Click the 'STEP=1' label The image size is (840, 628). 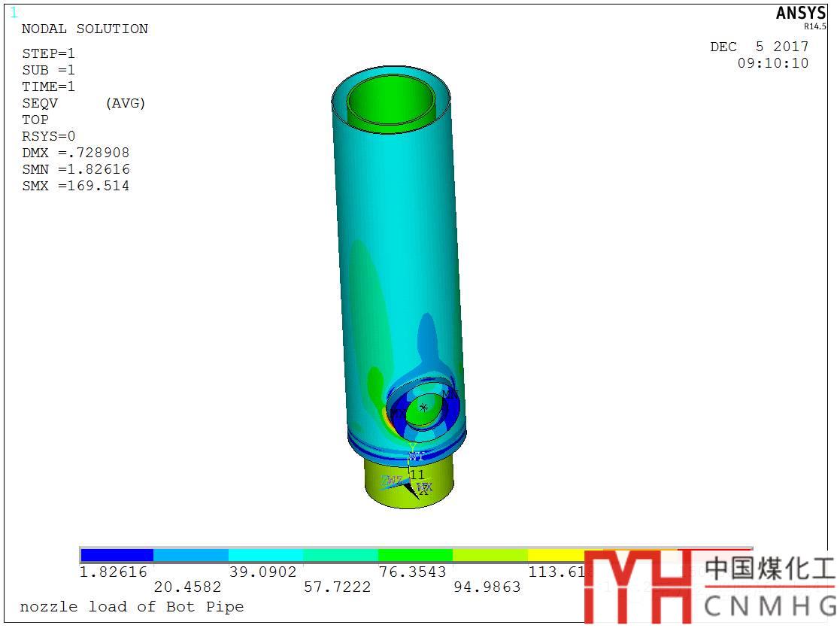[49, 53]
